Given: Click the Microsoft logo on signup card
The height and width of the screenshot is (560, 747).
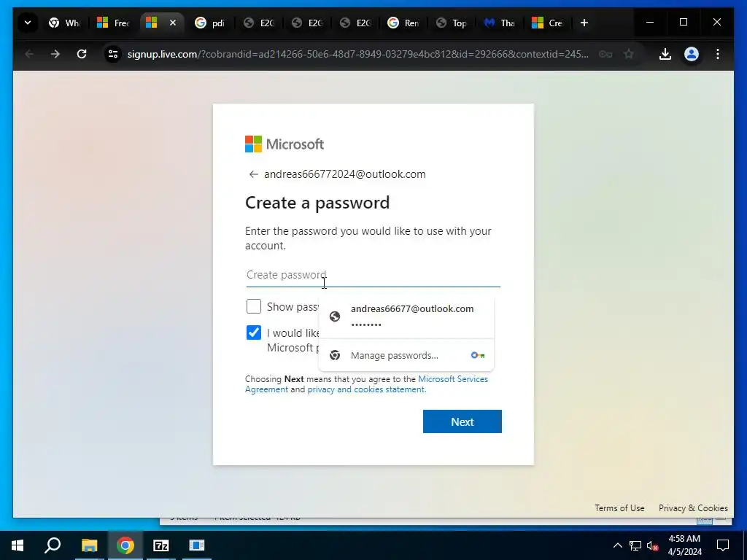Looking at the screenshot, I should [285, 144].
